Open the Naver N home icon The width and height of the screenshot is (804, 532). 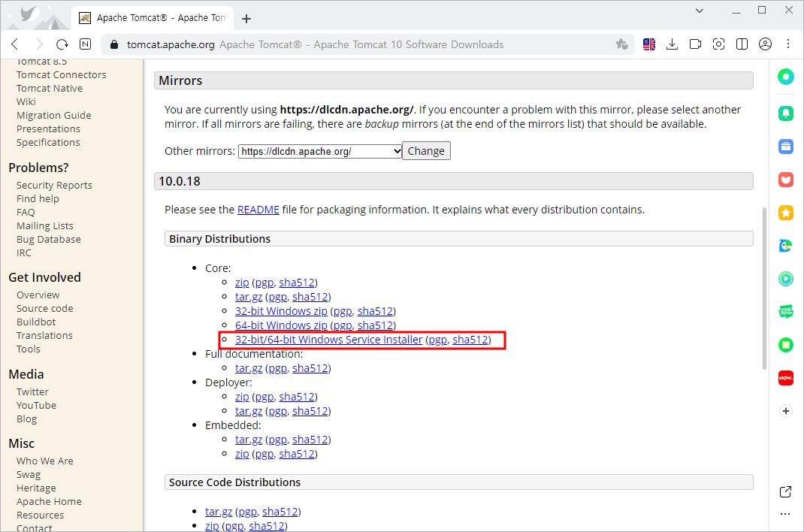coord(86,44)
